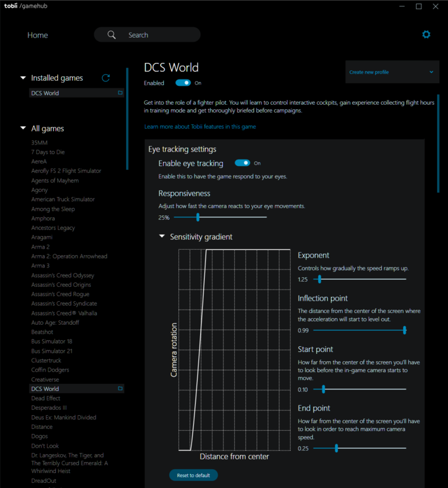Select Assassin's Creed Odyssey from the list

coord(62,275)
